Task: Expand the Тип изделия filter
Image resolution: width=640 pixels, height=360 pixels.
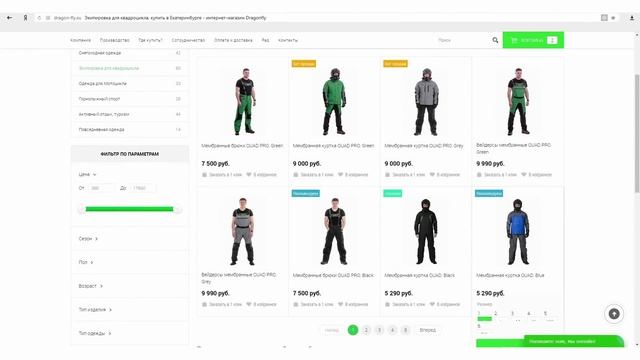Action: coord(95,310)
